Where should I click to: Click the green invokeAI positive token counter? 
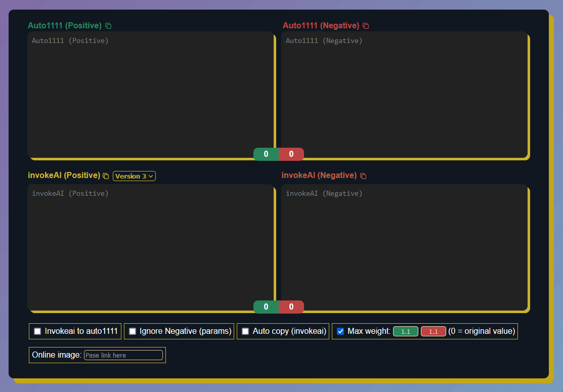(x=266, y=307)
